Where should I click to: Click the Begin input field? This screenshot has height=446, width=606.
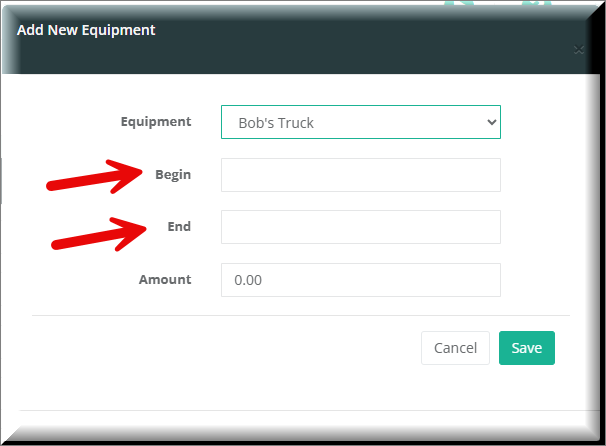[x=361, y=175]
